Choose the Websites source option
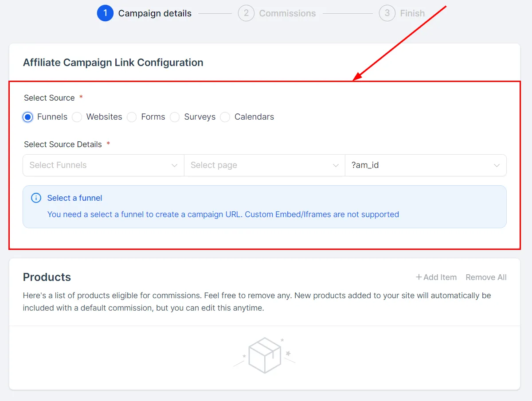The image size is (532, 401). (x=77, y=117)
